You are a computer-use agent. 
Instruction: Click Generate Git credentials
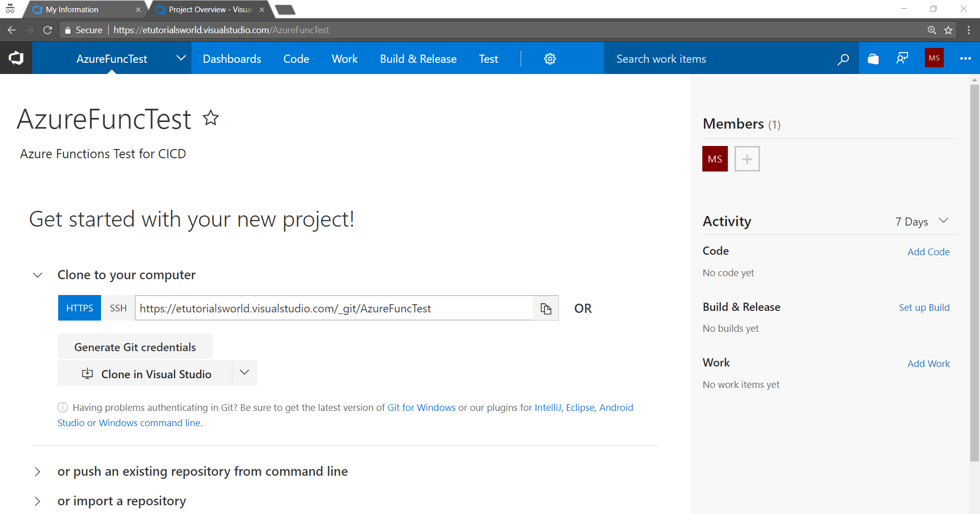click(x=135, y=347)
